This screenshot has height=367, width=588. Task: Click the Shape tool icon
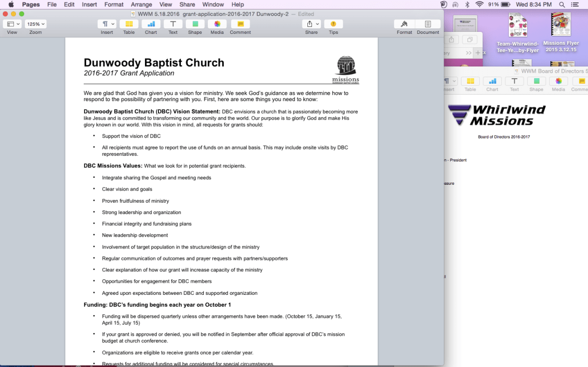(195, 24)
